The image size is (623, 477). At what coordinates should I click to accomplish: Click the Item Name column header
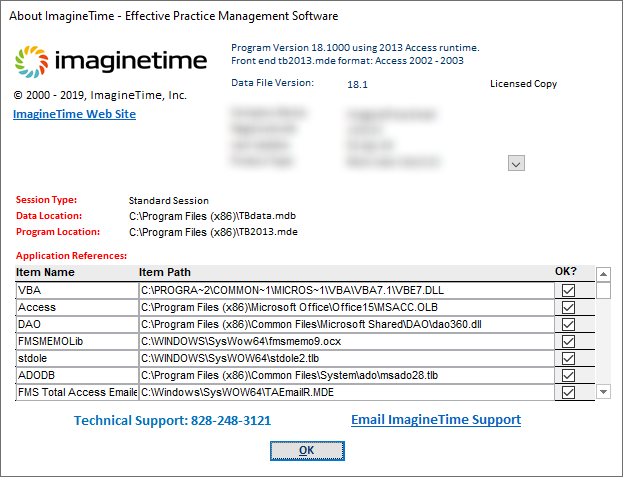(45, 272)
